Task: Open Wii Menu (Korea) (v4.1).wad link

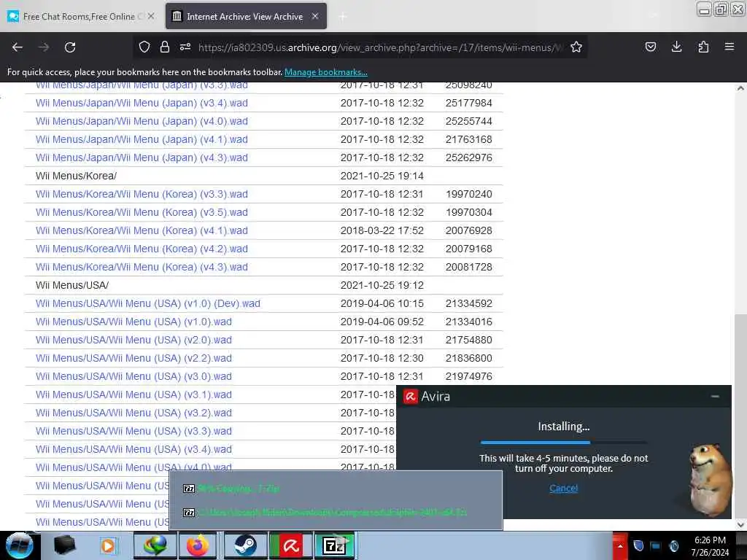Action: [x=142, y=230]
